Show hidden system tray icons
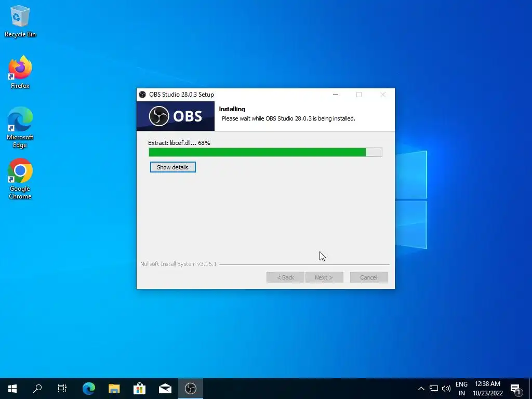Viewport: 532px width, 399px height. [421, 389]
